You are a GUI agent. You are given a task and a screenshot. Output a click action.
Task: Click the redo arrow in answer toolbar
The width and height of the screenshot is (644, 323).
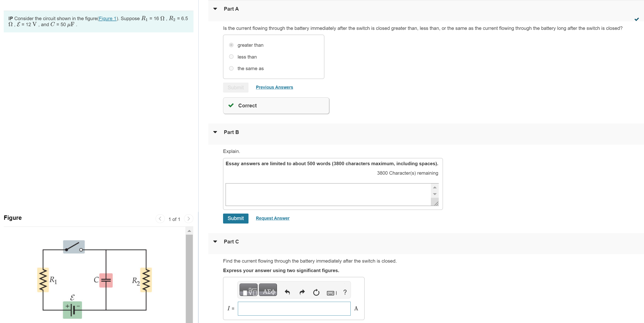coord(302,292)
